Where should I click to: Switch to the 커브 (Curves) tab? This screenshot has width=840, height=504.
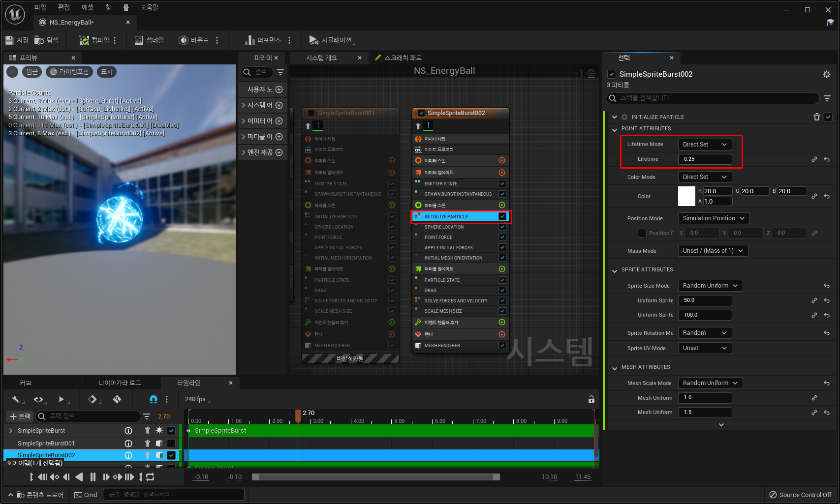tap(26, 383)
